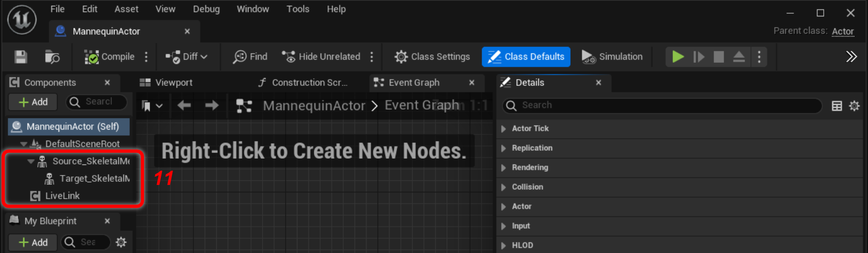Open the Find search tool
868x253 pixels.
[250, 57]
